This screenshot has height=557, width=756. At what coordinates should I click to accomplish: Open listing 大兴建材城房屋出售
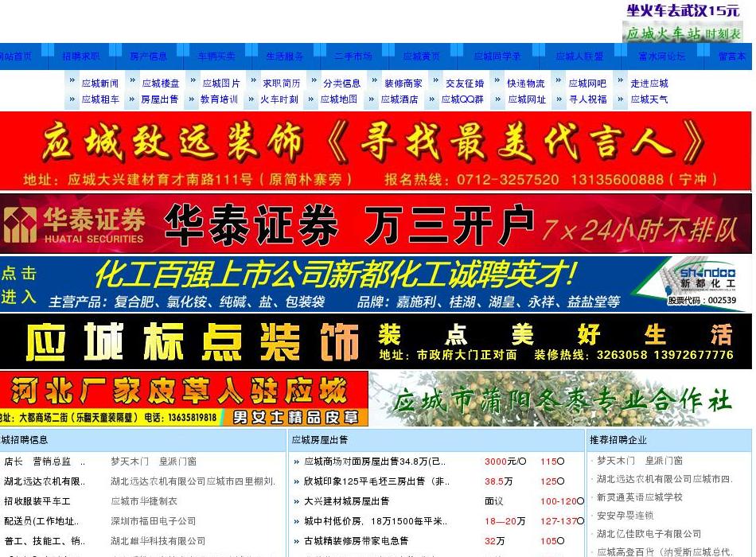(346, 501)
